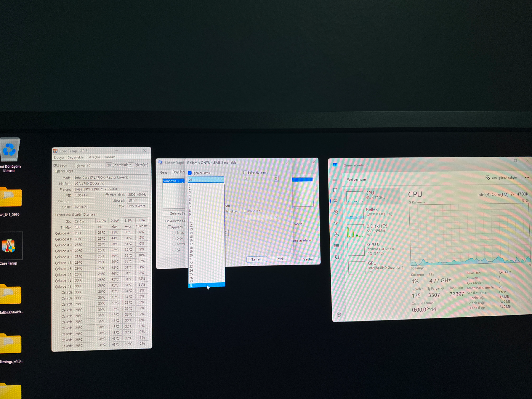This screenshot has height=399, width=532.
Task: Open Yardım menu in Core Temp
Action: 110,157
